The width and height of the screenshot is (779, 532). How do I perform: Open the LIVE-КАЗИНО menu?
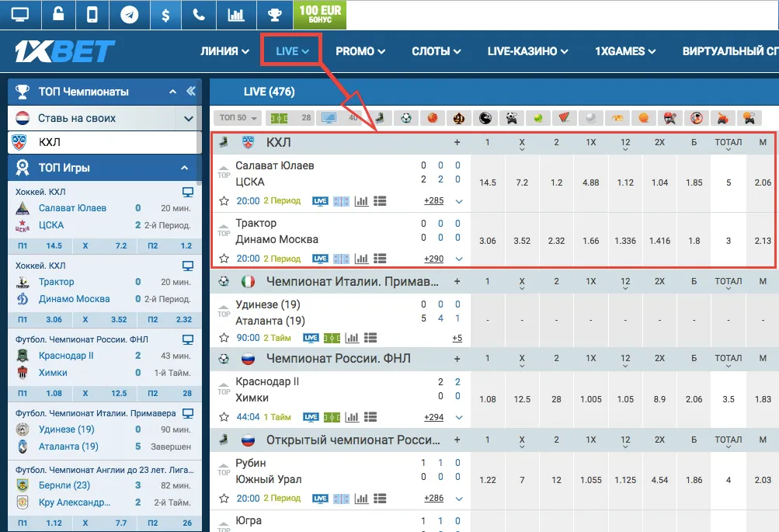(527, 51)
